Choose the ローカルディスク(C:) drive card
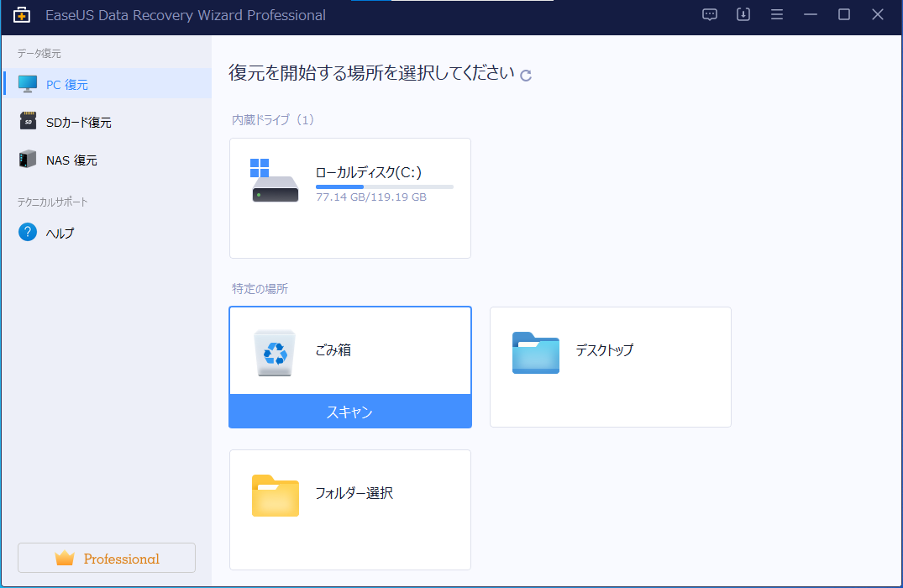This screenshot has width=903, height=588. click(x=350, y=198)
